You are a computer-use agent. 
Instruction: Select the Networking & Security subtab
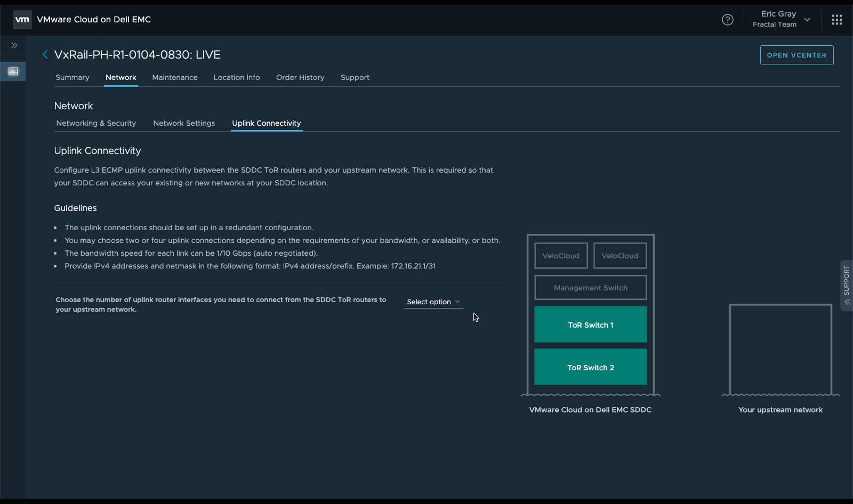pyautogui.click(x=96, y=123)
